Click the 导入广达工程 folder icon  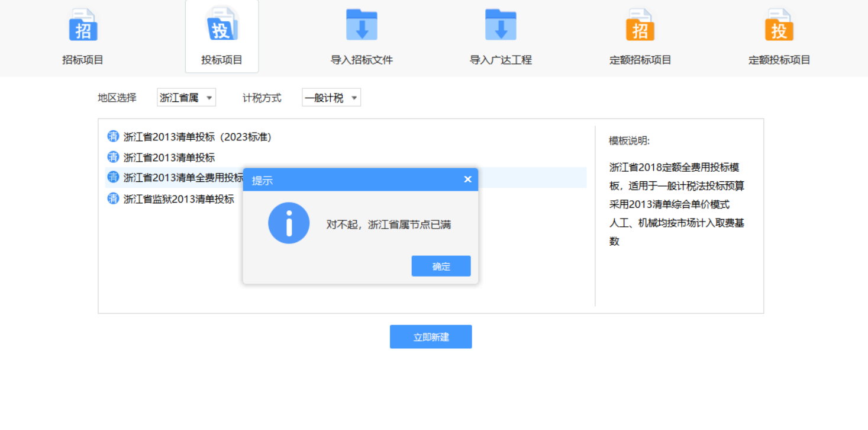501,25
